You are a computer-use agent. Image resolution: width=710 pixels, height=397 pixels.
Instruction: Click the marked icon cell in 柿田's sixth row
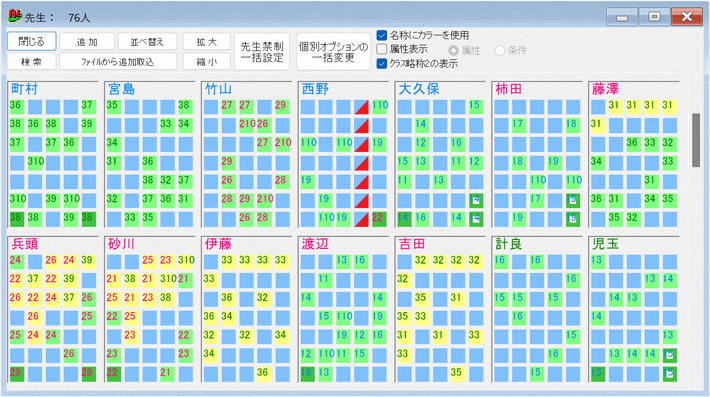pos(573,200)
